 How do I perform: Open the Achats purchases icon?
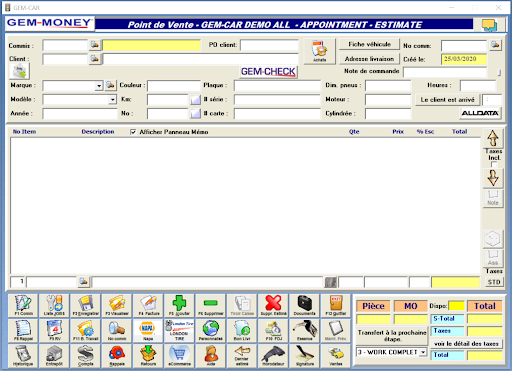[319, 51]
